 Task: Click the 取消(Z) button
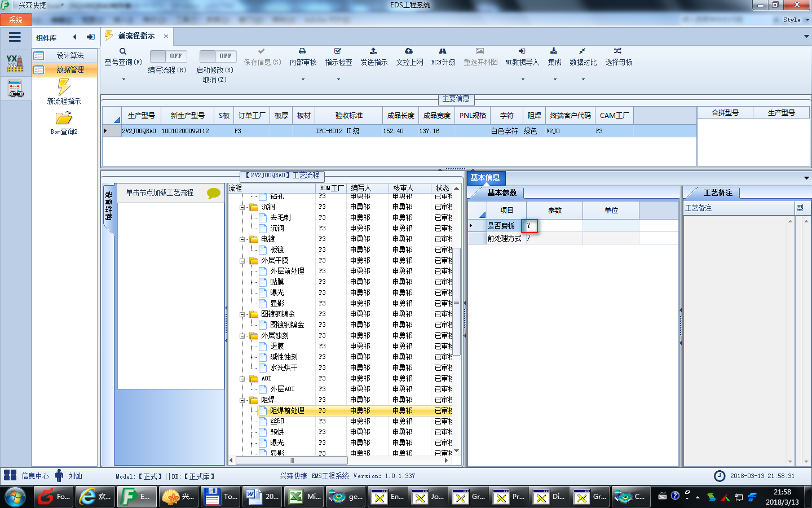[x=214, y=80]
